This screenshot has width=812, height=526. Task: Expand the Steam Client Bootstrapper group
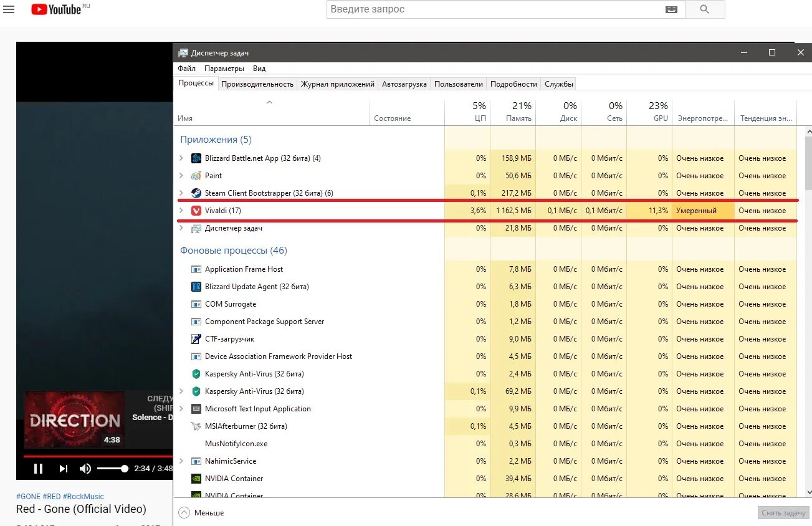pyautogui.click(x=181, y=193)
